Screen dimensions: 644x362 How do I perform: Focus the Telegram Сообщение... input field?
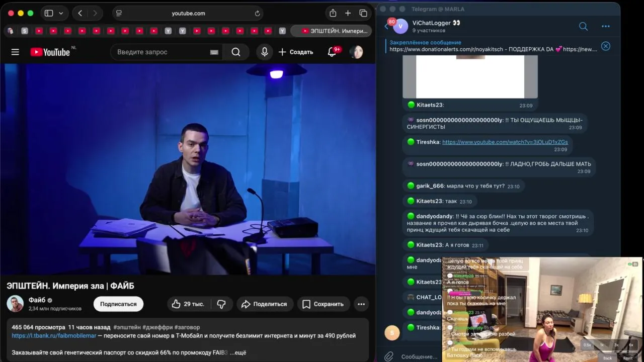419,356
